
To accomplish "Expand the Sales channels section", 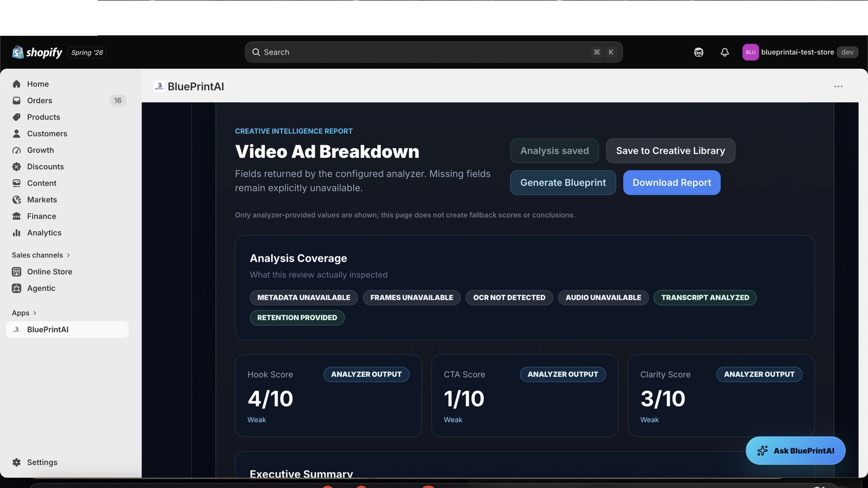I will (41, 255).
